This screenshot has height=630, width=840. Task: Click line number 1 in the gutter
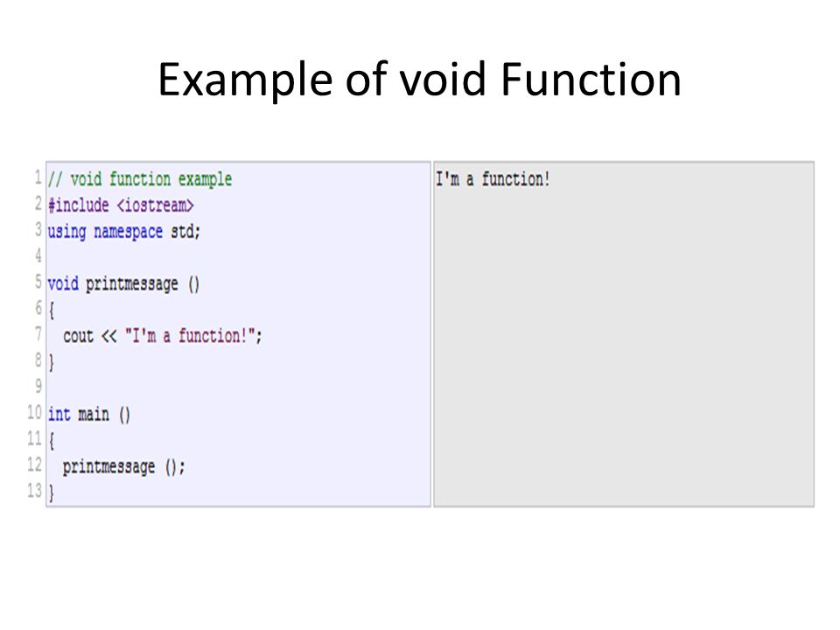pos(38,178)
